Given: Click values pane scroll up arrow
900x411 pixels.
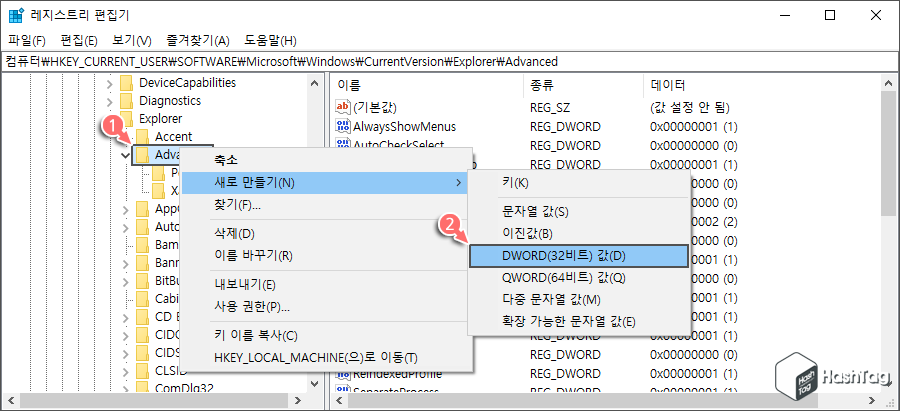Looking at the screenshot, I should pyautogui.click(x=889, y=83).
